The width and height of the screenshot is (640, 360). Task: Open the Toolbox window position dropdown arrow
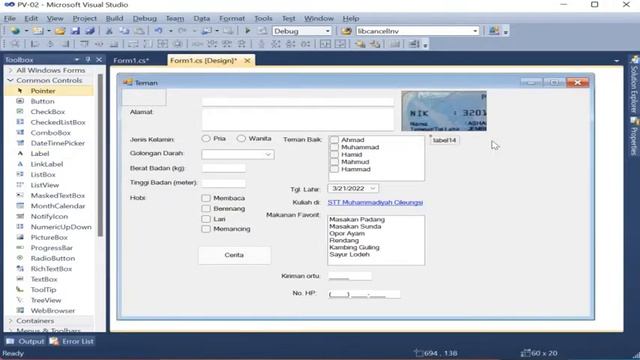pyautogui.click(x=77, y=60)
